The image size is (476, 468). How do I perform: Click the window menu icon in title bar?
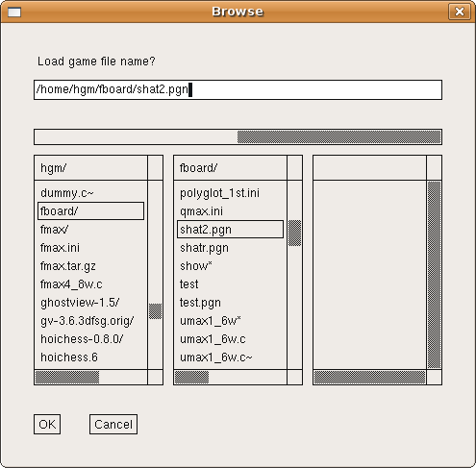point(14,12)
